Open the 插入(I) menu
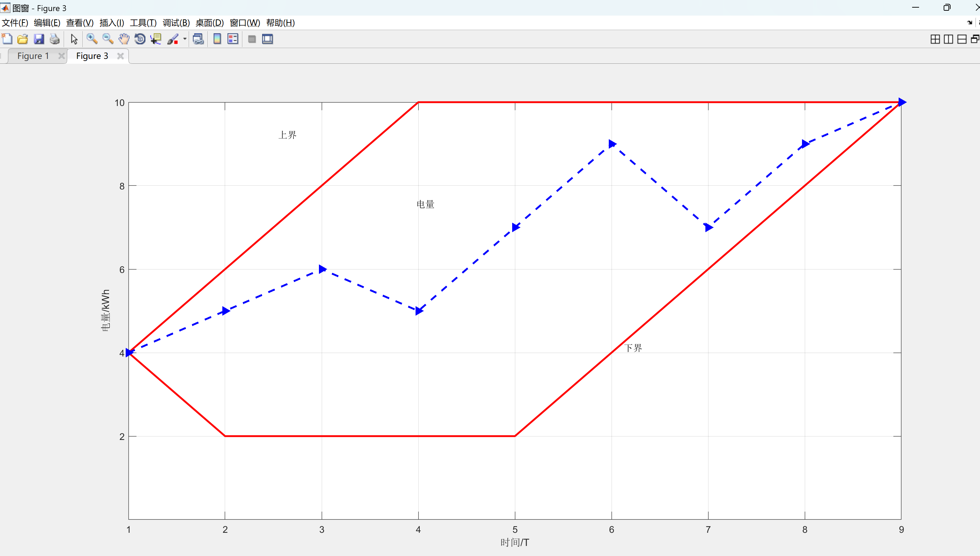The width and height of the screenshot is (980, 556). [112, 23]
